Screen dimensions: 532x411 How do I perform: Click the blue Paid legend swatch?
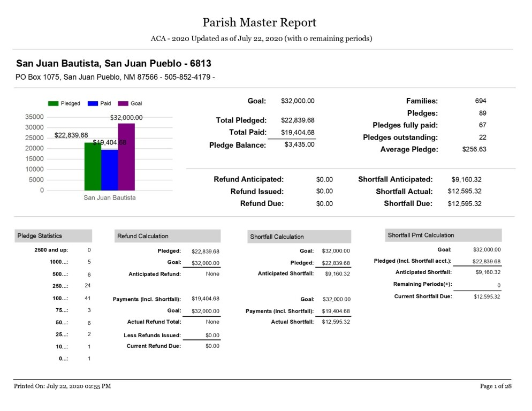(x=94, y=103)
